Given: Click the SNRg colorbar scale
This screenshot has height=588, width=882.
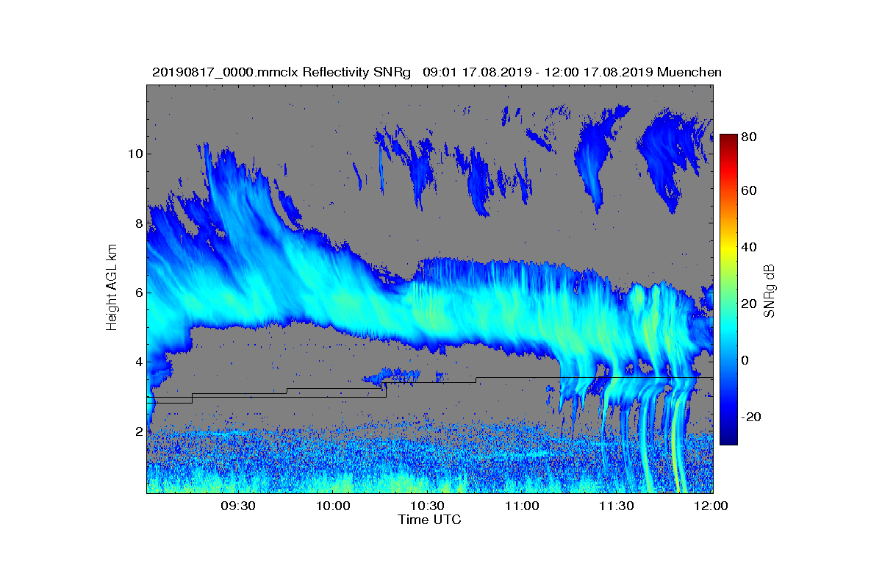Looking at the screenshot, I should point(728,290).
